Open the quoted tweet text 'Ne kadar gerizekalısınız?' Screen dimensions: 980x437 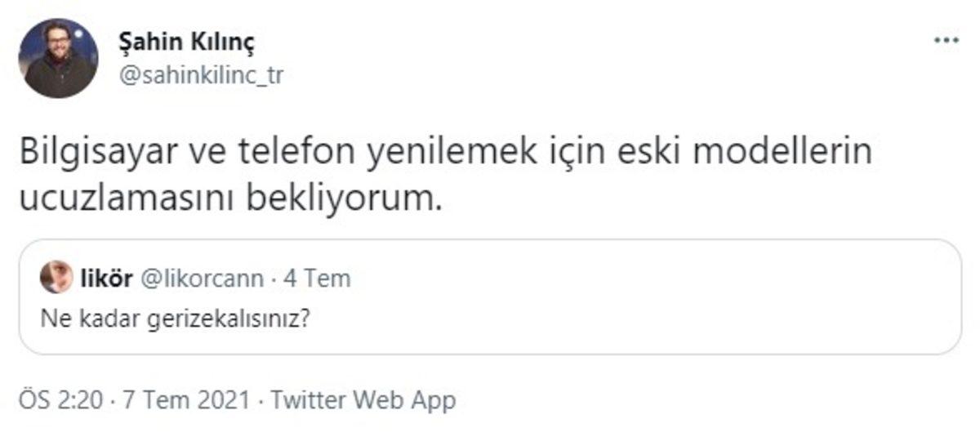click(173, 317)
